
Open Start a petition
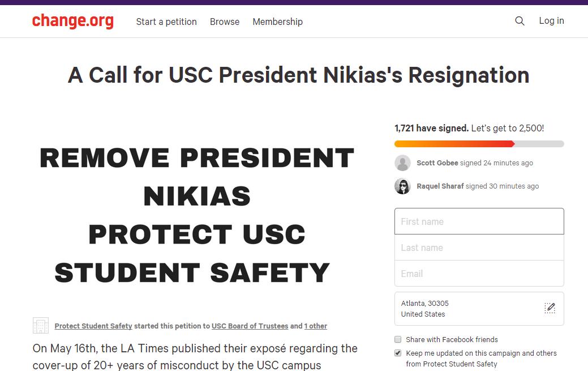tap(166, 22)
